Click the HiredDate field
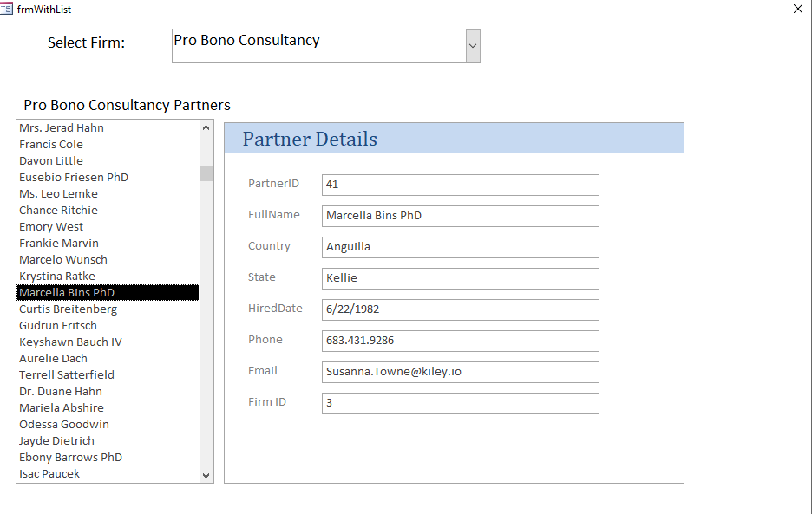812x514 pixels. pos(460,309)
